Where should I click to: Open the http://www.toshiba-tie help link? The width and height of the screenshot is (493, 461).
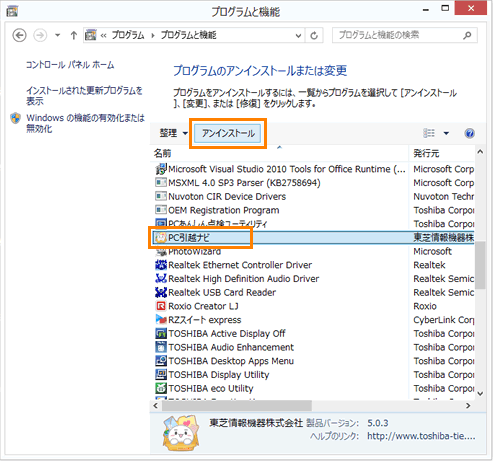(421, 436)
